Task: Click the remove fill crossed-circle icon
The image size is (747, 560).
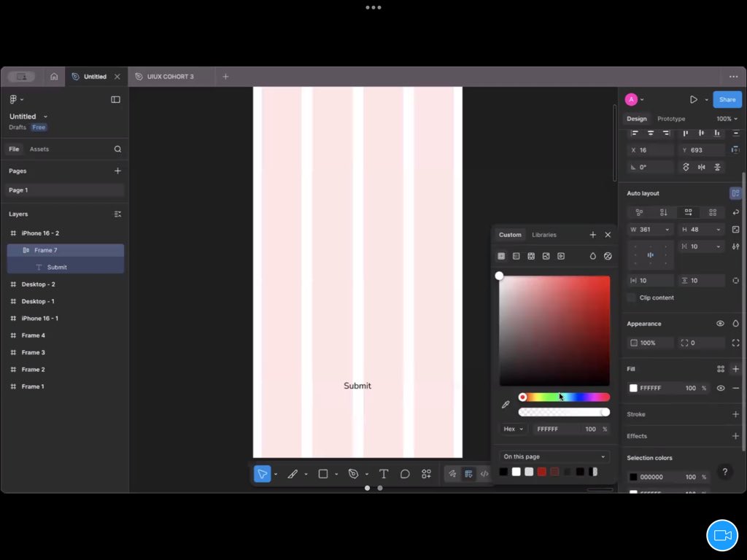Action: click(608, 256)
